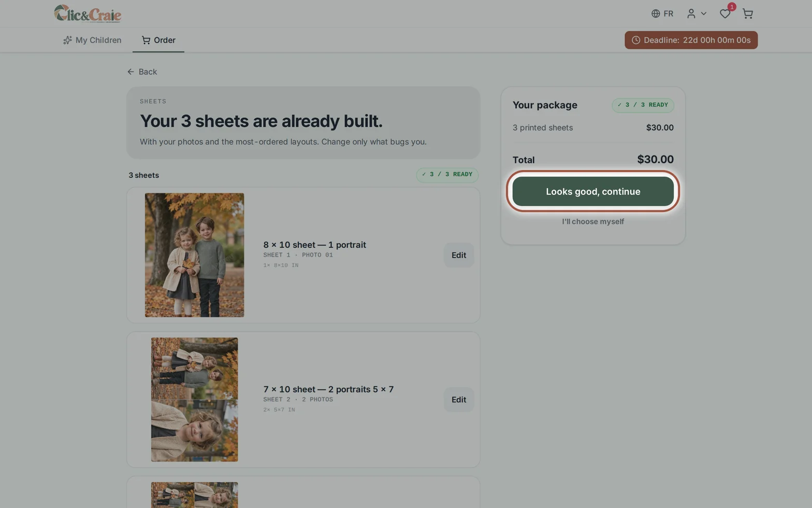The height and width of the screenshot is (508, 812).
Task: Edit the 8 × 10 sheet portrait
Action: click(x=459, y=255)
